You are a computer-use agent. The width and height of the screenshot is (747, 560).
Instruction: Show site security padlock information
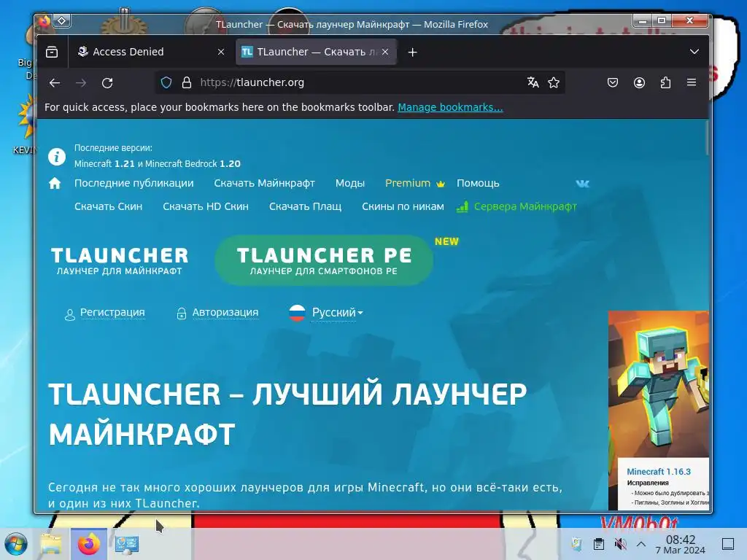point(187,82)
